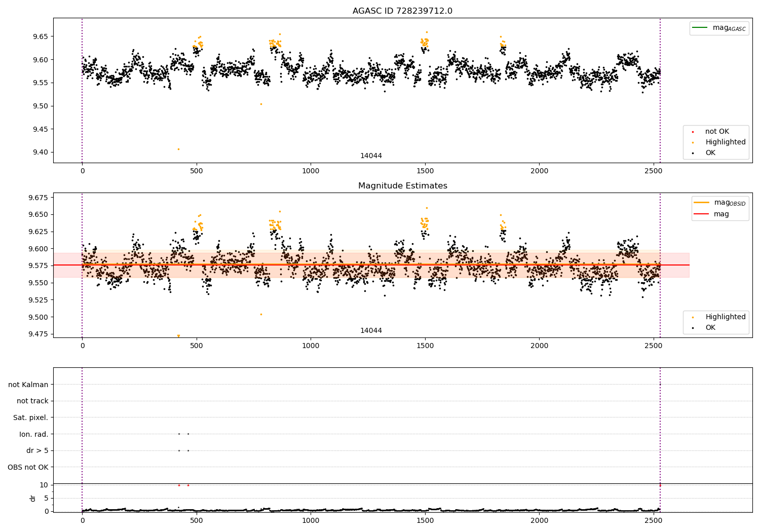The image size is (760, 532).
Task: Click 'Highlighted' legend entry in Magnitude Estimates plot
Action: coord(726,317)
